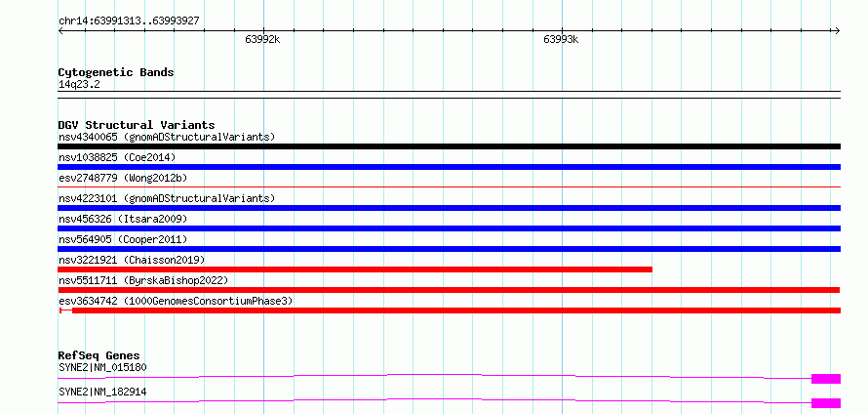This screenshot has width=868, height=414.
Task: Click the DGV Structural Variants track heading
Action: click(x=137, y=125)
